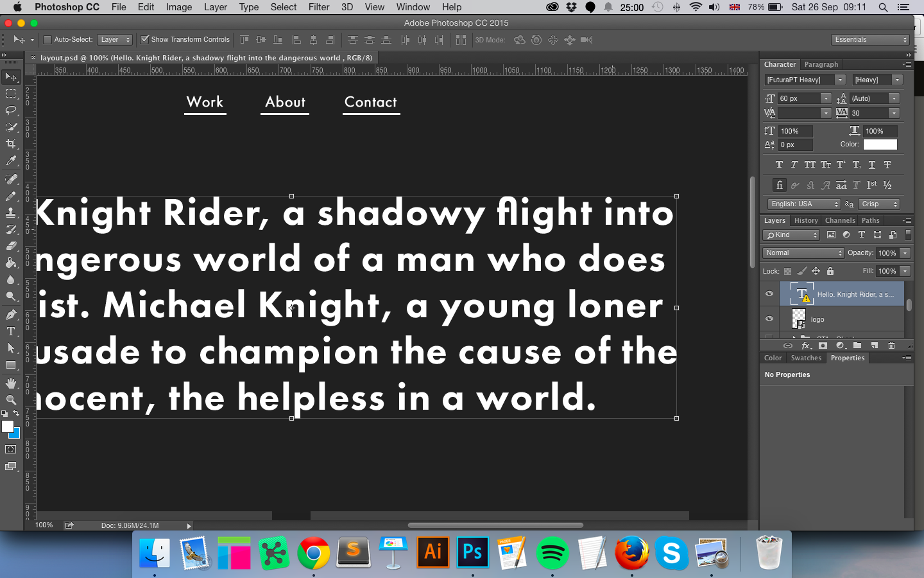
Task: Select the Dodge tool
Action: coord(11,296)
